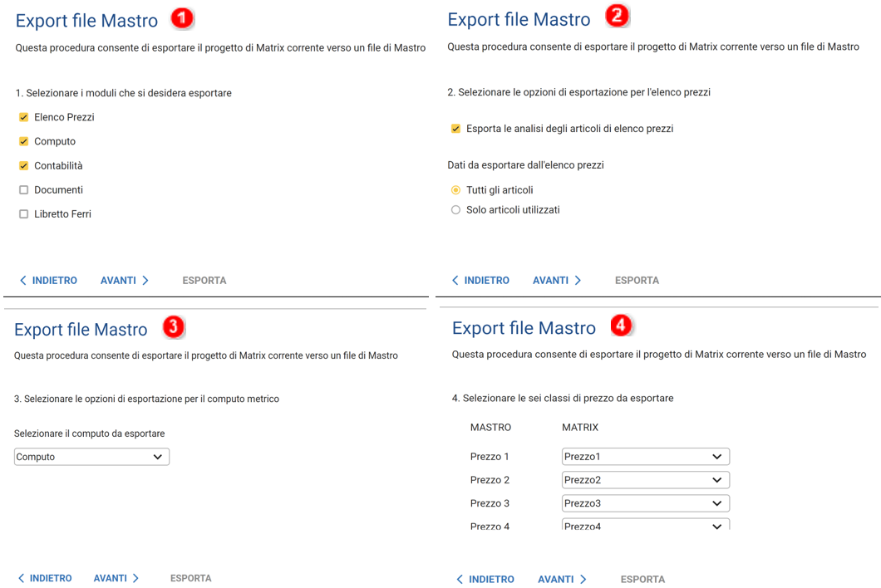Image resolution: width=881 pixels, height=588 pixels.
Task: Click the red number 1 badge icon
Action: (181, 18)
